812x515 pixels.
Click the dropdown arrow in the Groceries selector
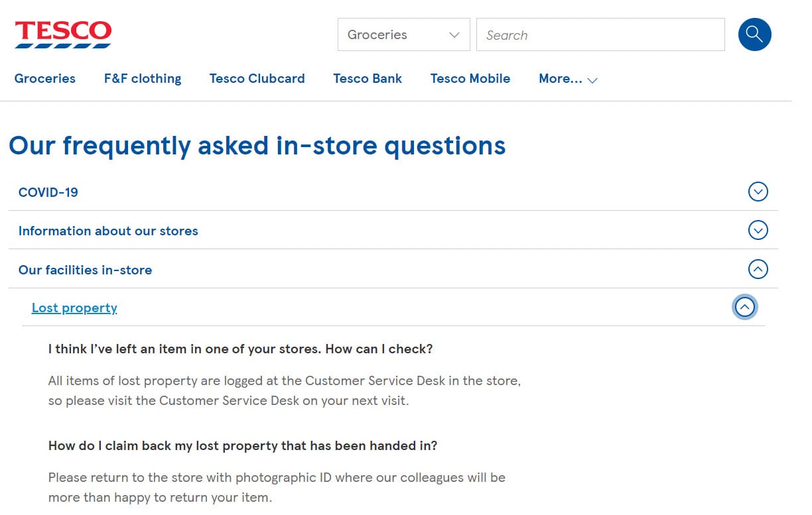tap(454, 34)
